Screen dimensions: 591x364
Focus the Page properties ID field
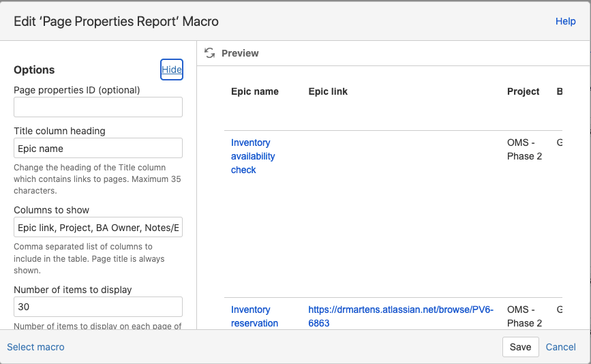pyautogui.click(x=98, y=107)
